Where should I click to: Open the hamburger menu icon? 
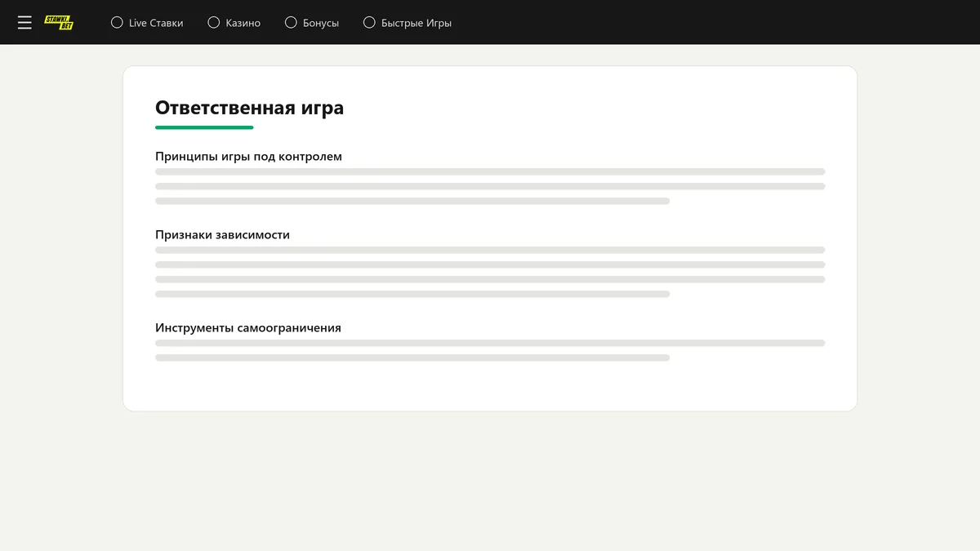tap(24, 23)
